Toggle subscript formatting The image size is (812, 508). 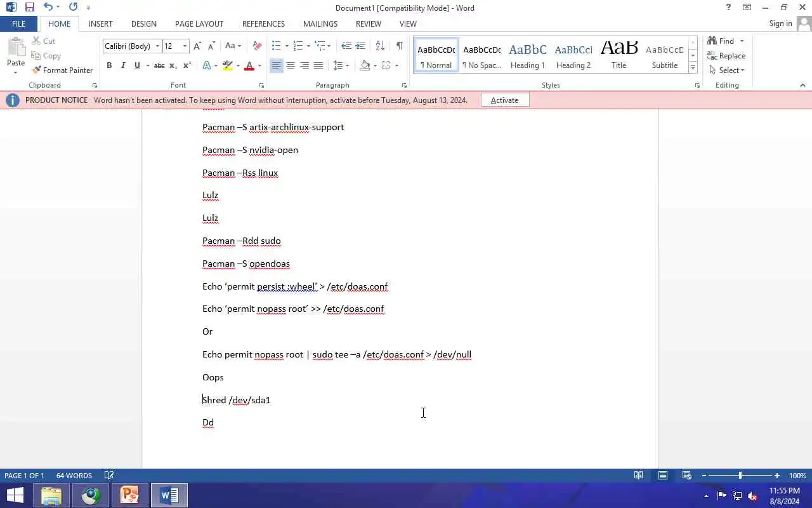(x=173, y=65)
